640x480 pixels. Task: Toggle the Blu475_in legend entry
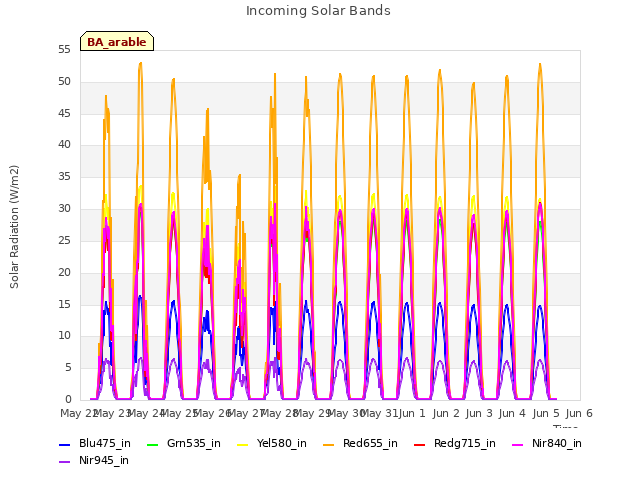95,443
